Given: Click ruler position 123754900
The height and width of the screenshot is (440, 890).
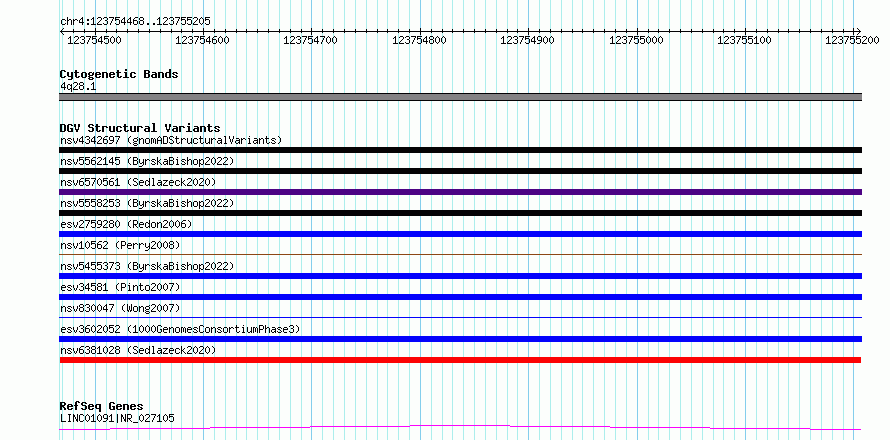Looking at the screenshot, I should coord(527,40).
